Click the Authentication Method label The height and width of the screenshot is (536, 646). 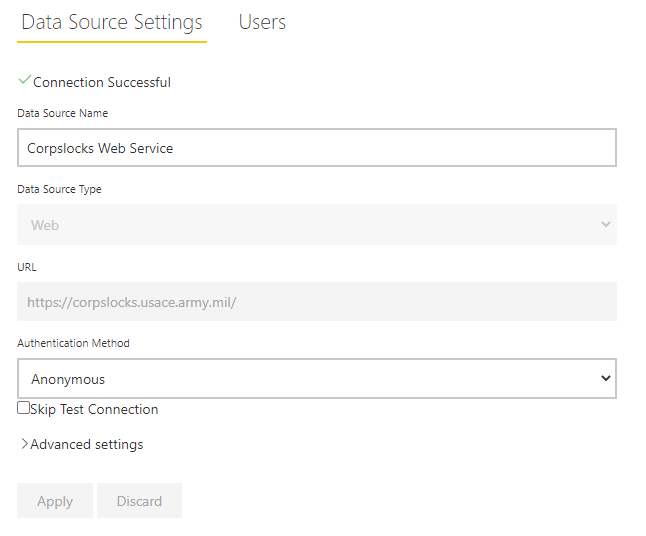click(x=73, y=343)
